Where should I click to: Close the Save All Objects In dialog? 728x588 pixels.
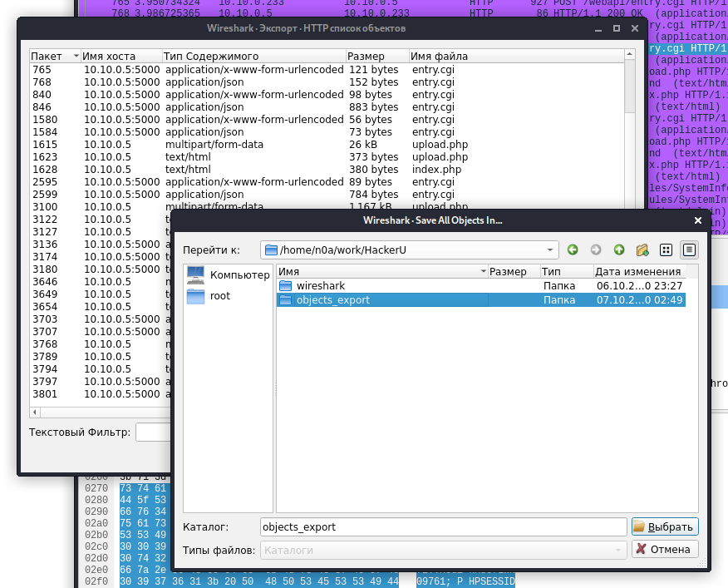[x=698, y=220]
